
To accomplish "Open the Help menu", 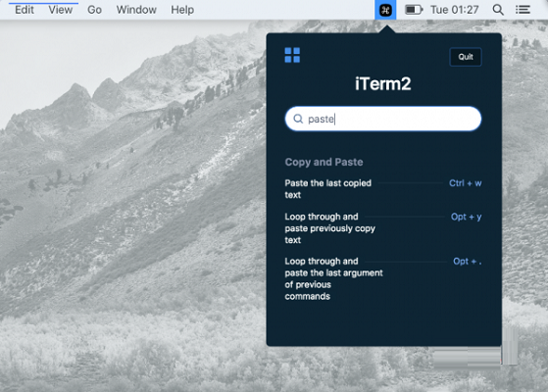I will click(x=182, y=10).
